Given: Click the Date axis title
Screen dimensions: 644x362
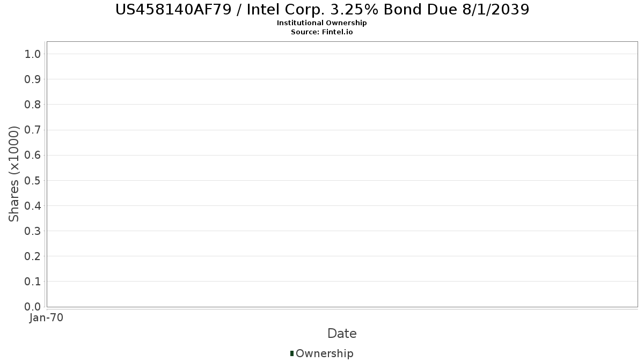Looking at the screenshot, I should coord(342,334).
